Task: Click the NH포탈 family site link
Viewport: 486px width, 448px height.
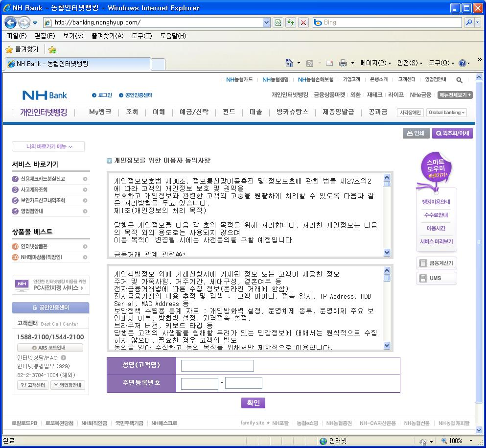Action: click(280, 423)
